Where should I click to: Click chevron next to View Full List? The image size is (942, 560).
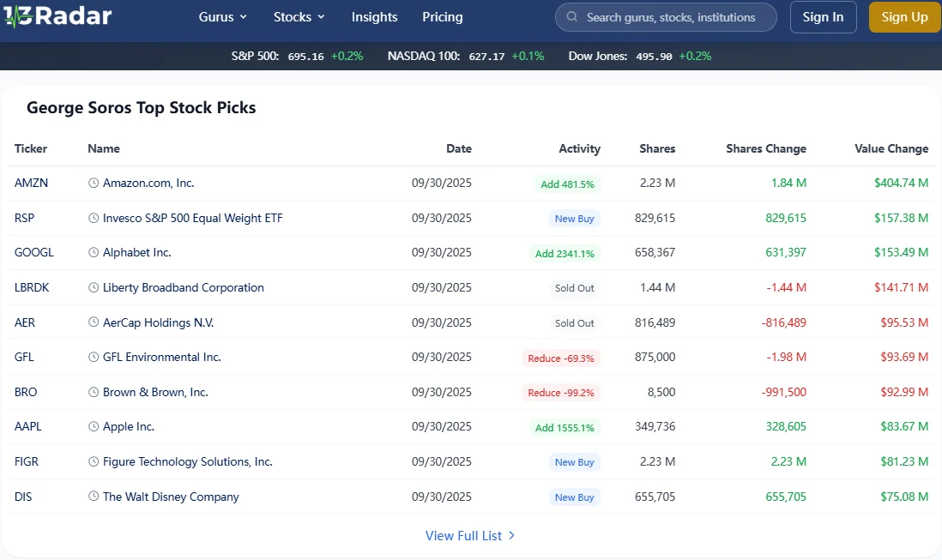pos(512,535)
